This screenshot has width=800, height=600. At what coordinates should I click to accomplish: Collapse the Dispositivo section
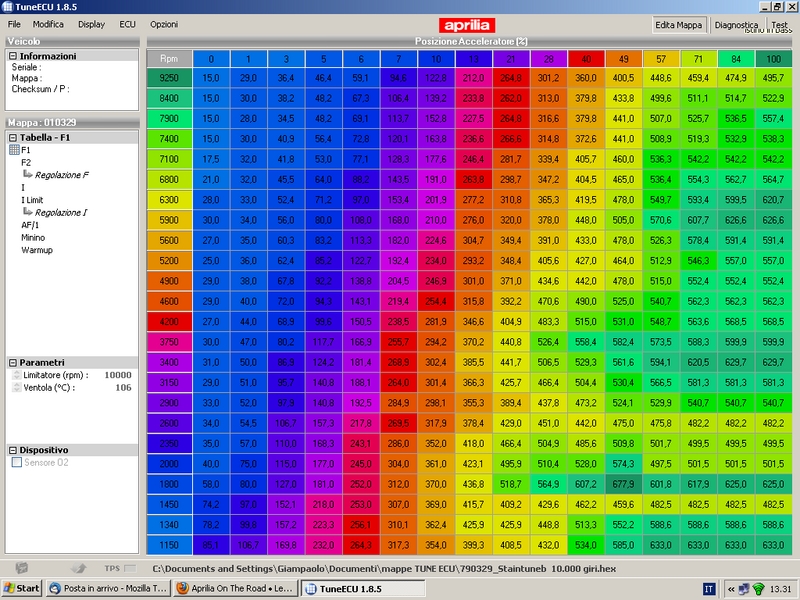tap(13, 450)
